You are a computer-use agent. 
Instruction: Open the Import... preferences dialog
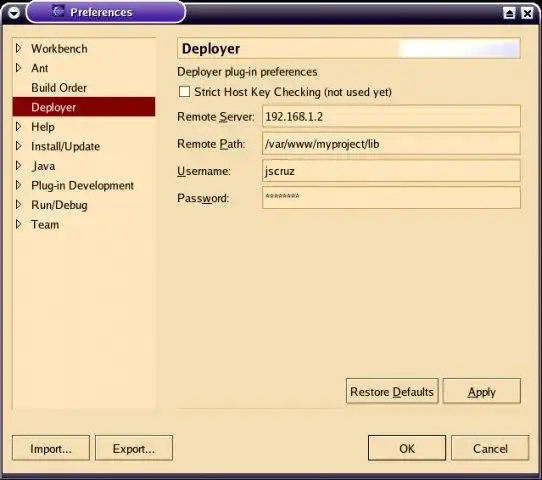tap(51, 448)
